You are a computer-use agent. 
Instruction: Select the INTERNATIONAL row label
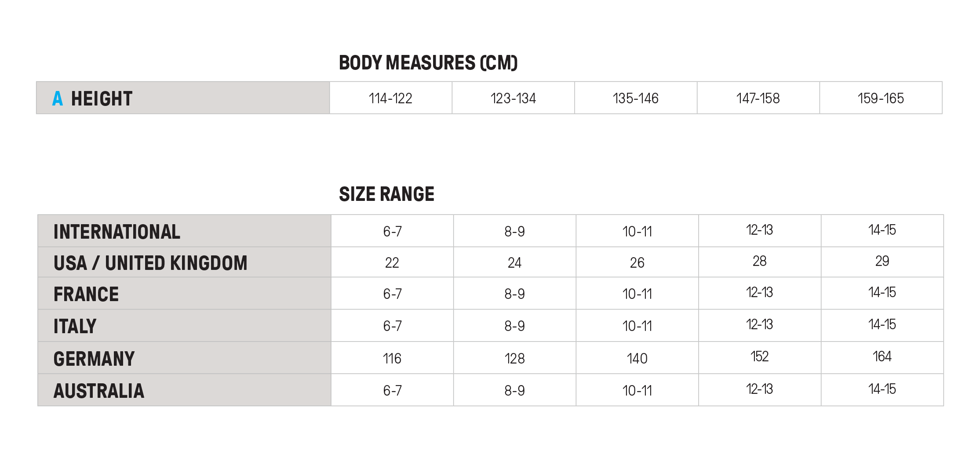pos(117,232)
